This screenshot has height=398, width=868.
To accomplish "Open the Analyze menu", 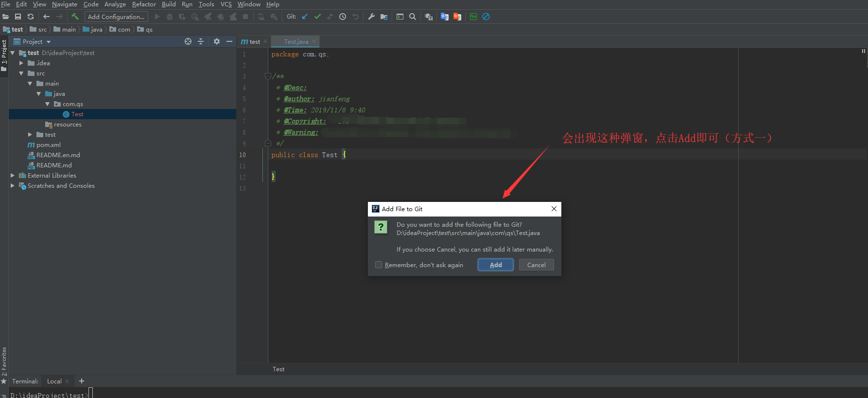I will 115,4.
